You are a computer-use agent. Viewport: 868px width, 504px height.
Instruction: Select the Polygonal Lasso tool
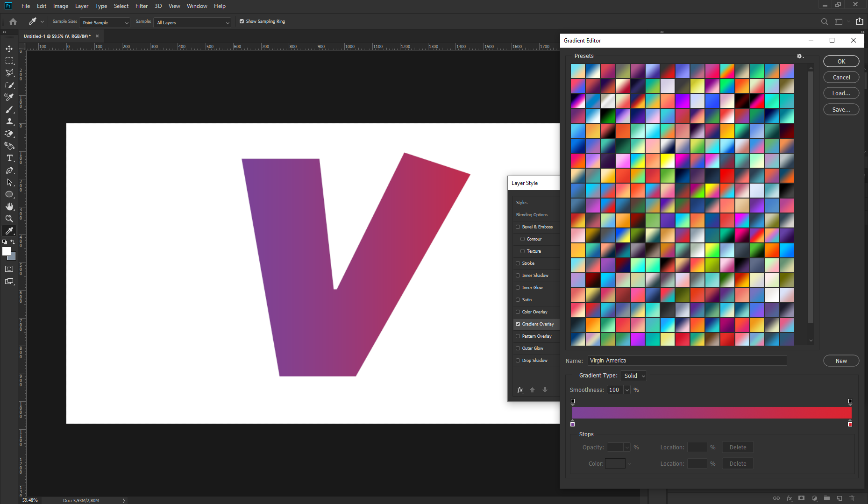9,73
